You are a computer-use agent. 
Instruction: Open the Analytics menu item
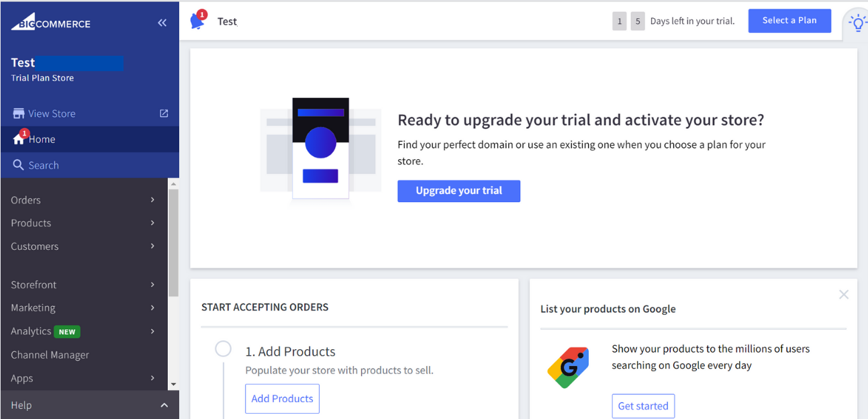(x=31, y=331)
